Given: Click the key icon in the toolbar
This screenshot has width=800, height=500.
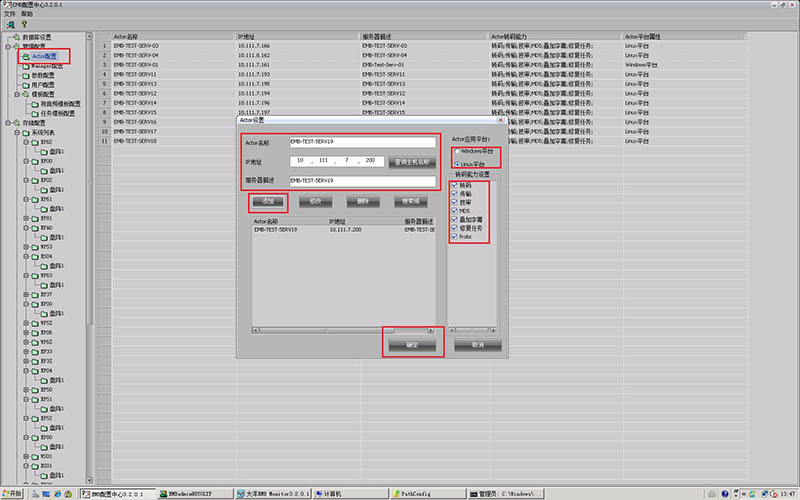Looking at the screenshot, I should [x=23, y=24].
